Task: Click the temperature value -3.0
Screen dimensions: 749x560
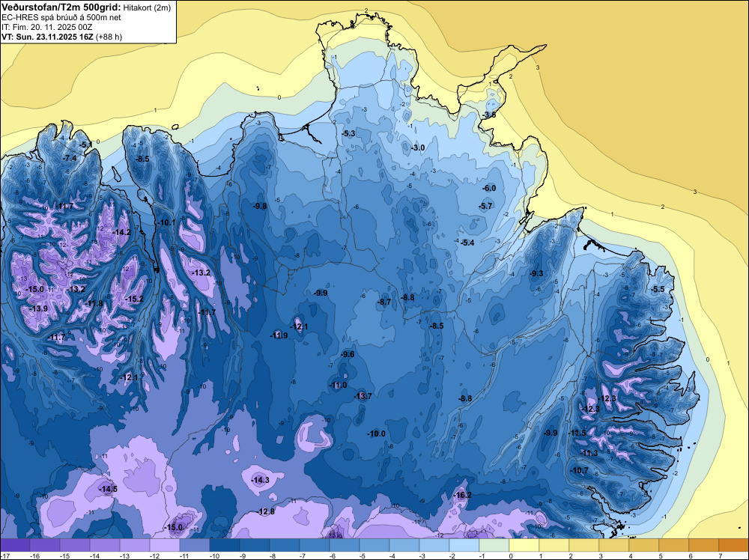Action: [418, 148]
